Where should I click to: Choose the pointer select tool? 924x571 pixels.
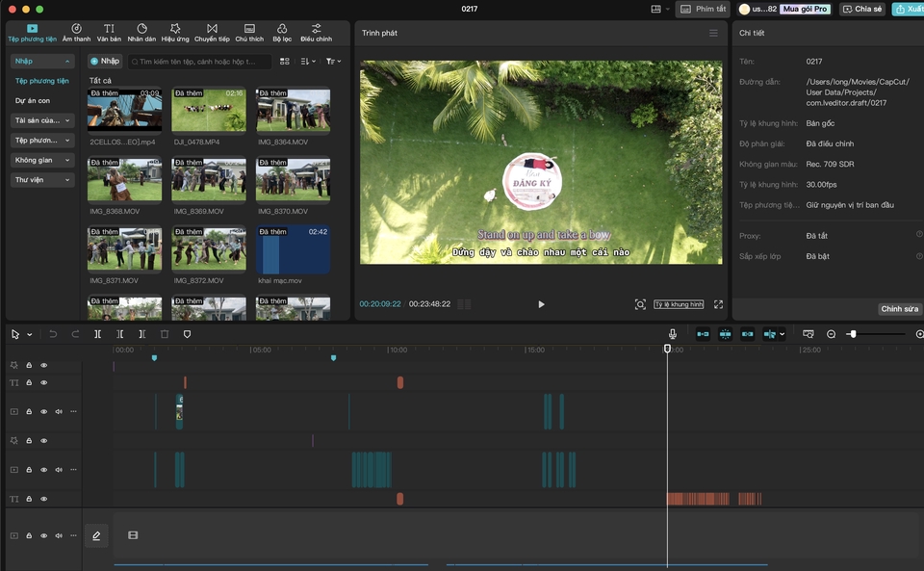[x=15, y=334]
